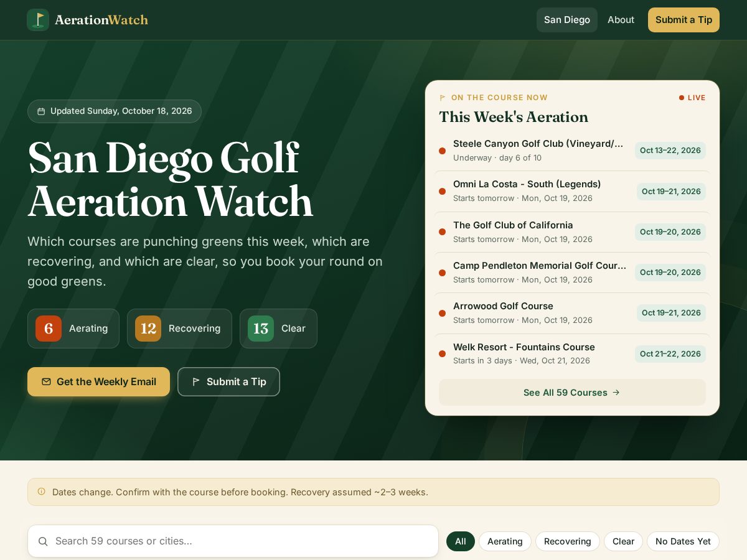Click the San Diego Golf Aeration Watch headline
747x560 pixels.
(170, 180)
